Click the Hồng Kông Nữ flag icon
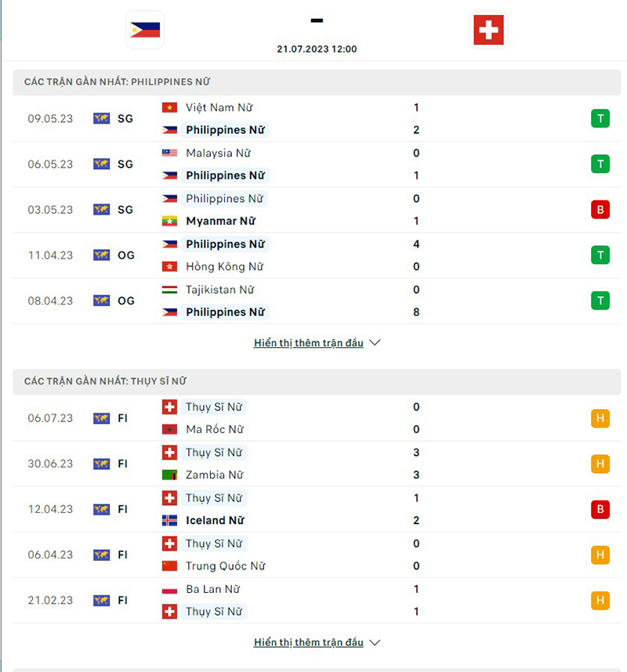The height and width of the screenshot is (672, 627). 169,266
